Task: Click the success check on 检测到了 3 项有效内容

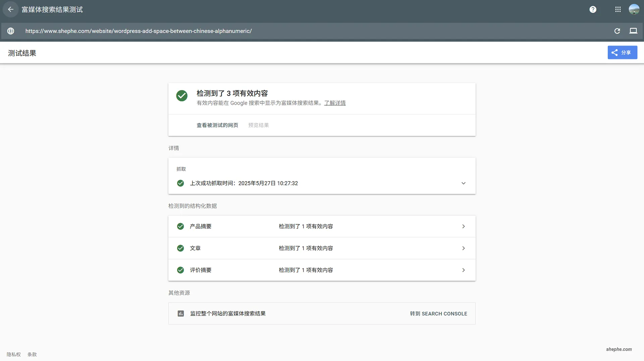Action: click(181, 96)
